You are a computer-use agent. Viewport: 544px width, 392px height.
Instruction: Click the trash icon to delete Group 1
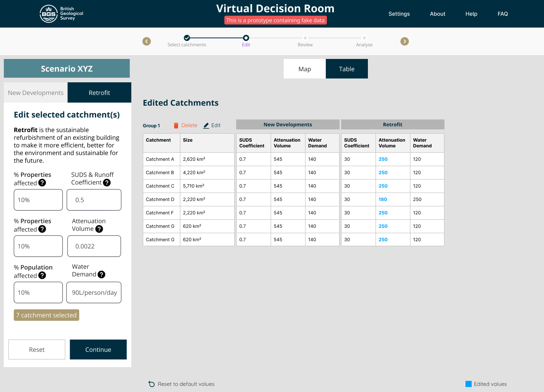click(x=176, y=126)
